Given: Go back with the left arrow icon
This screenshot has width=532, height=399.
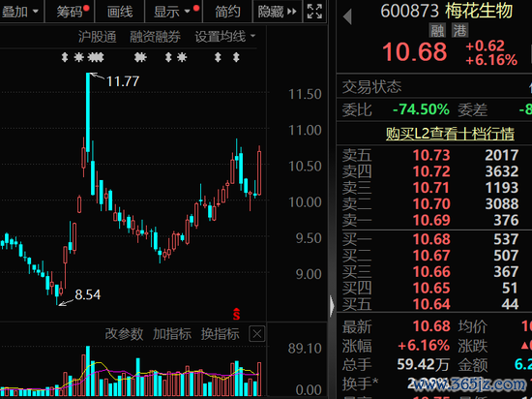Looking at the screenshot, I should (x=347, y=16).
